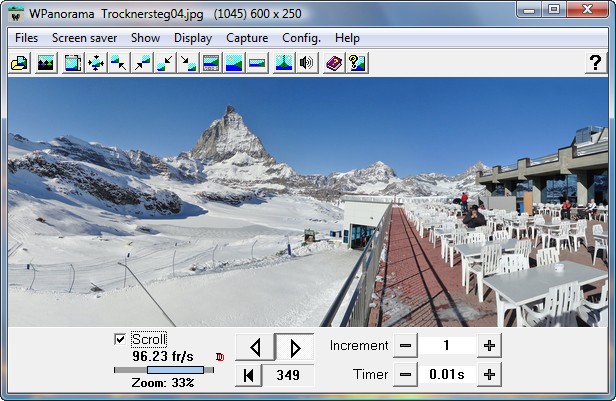Click the 96.23 fr/s frame rate text
Image resolution: width=616 pixels, height=401 pixels.
tap(163, 356)
